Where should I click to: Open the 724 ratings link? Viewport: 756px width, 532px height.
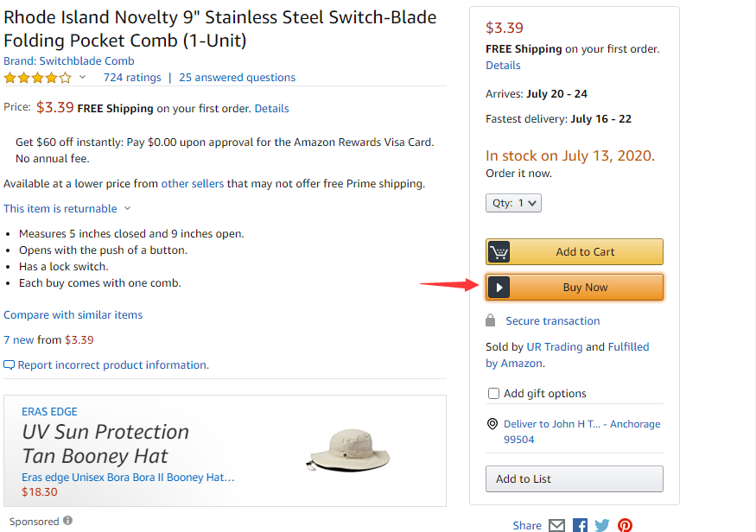pyautogui.click(x=132, y=78)
